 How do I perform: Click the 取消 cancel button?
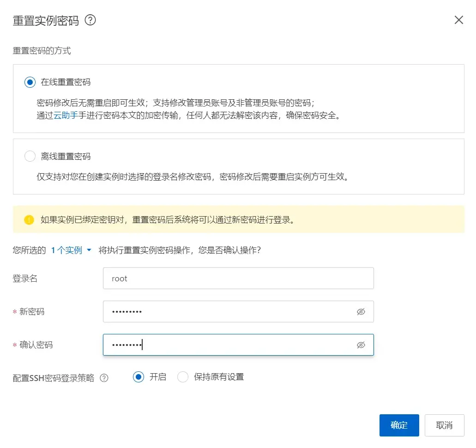point(445,425)
